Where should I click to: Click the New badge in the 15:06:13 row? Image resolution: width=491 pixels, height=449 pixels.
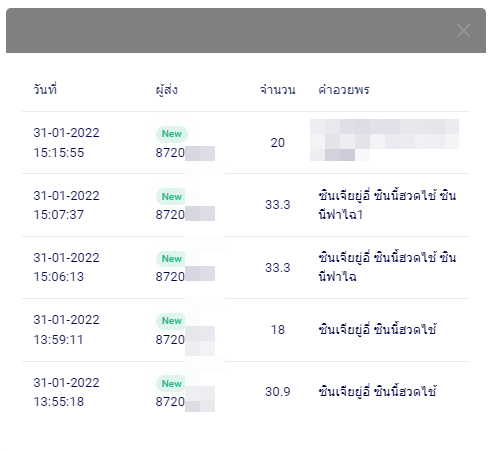(172, 259)
